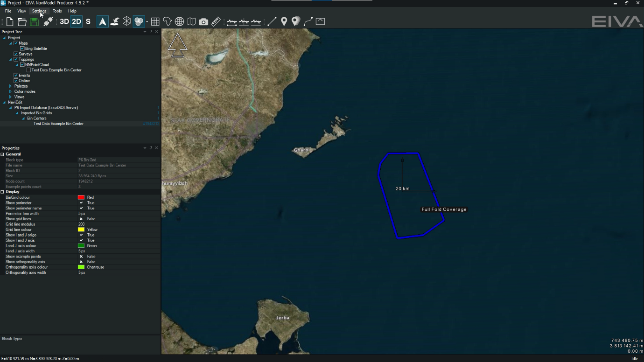Pin the Project Tree panel
Viewport: 644px width, 362px height.
pos(150,32)
